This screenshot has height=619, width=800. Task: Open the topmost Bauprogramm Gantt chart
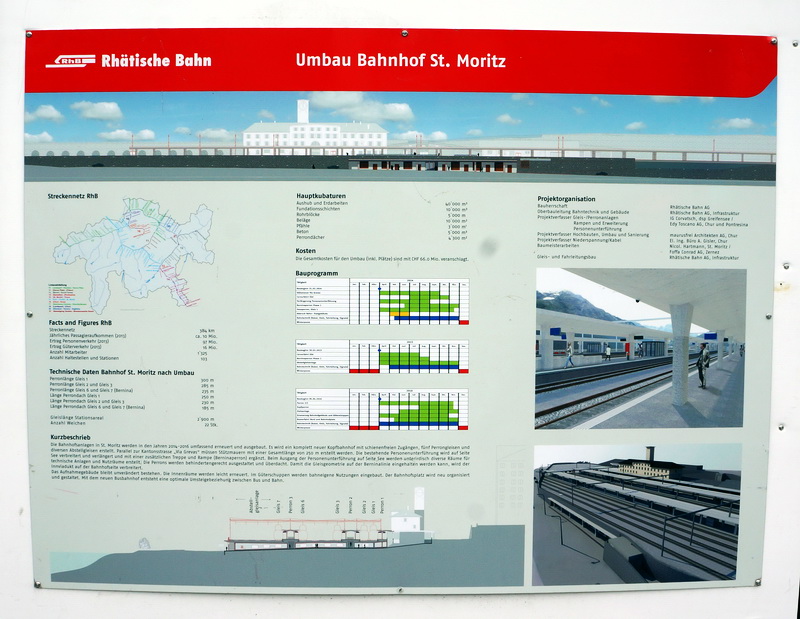[x=382, y=302]
